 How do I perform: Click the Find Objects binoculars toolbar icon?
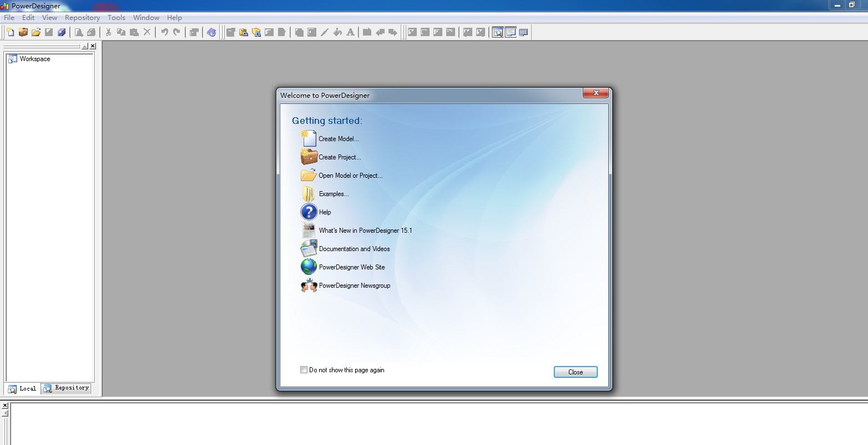pos(256,32)
